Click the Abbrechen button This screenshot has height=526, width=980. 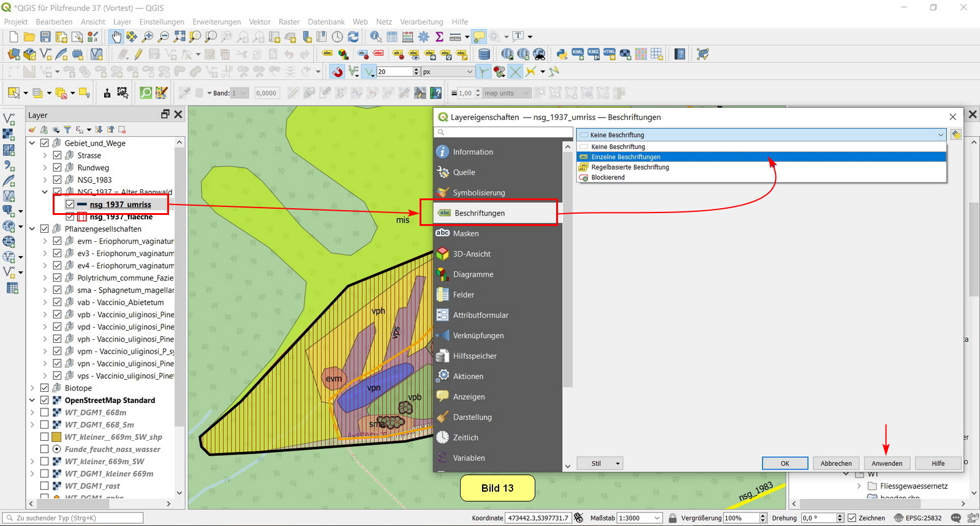(836, 464)
